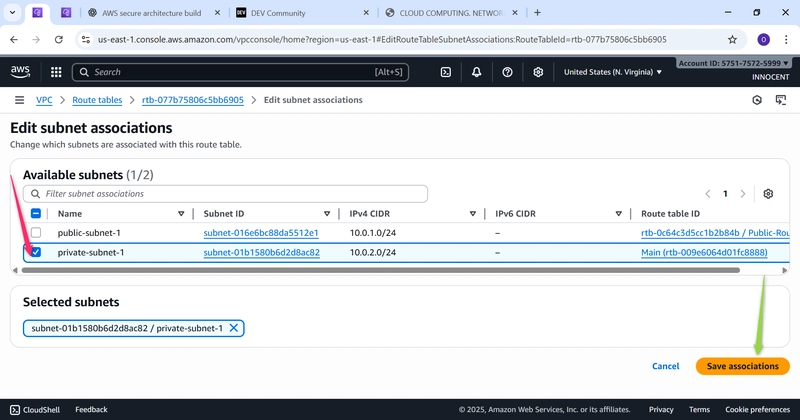
Task: Open the Privacy footer link
Action: coord(661,410)
